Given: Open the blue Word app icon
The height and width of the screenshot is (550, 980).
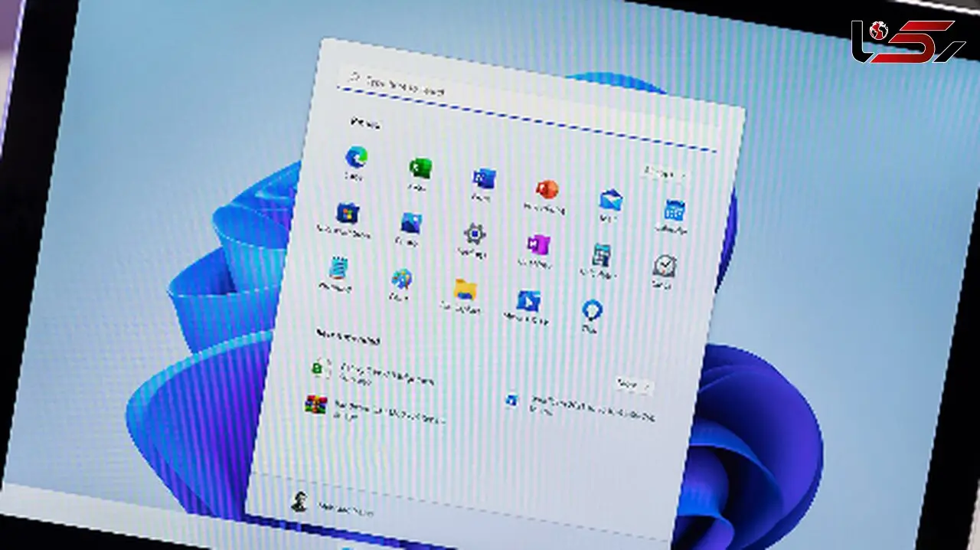Looking at the screenshot, I should [483, 179].
